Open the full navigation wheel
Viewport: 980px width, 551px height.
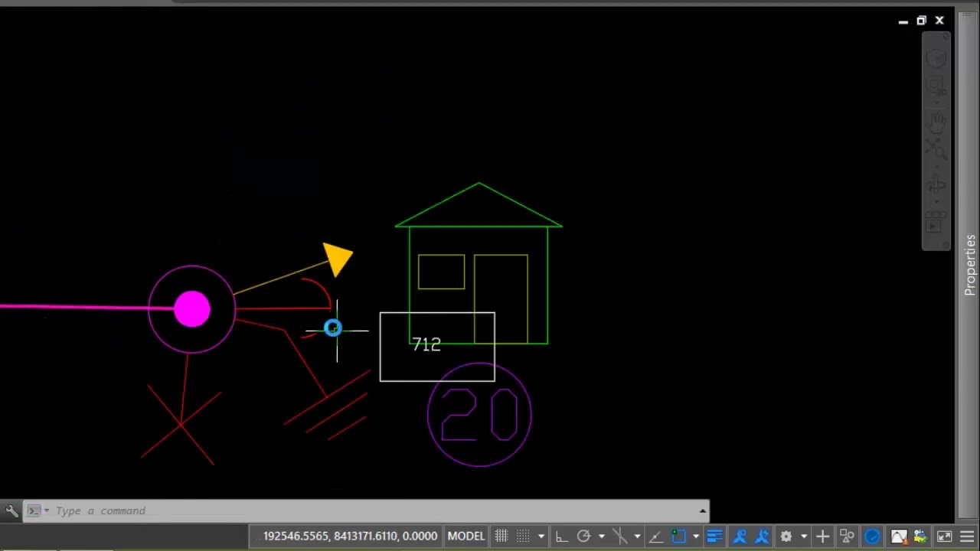tap(936, 60)
